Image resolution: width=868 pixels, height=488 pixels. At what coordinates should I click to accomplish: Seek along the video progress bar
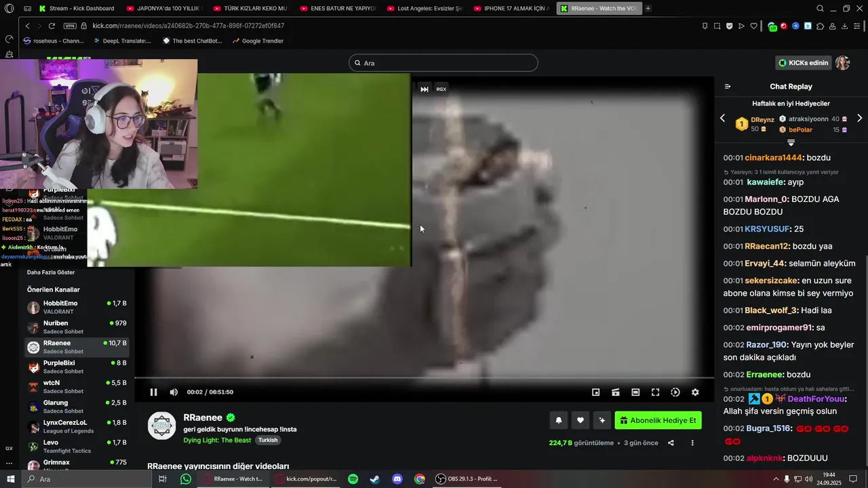click(x=425, y=378)
